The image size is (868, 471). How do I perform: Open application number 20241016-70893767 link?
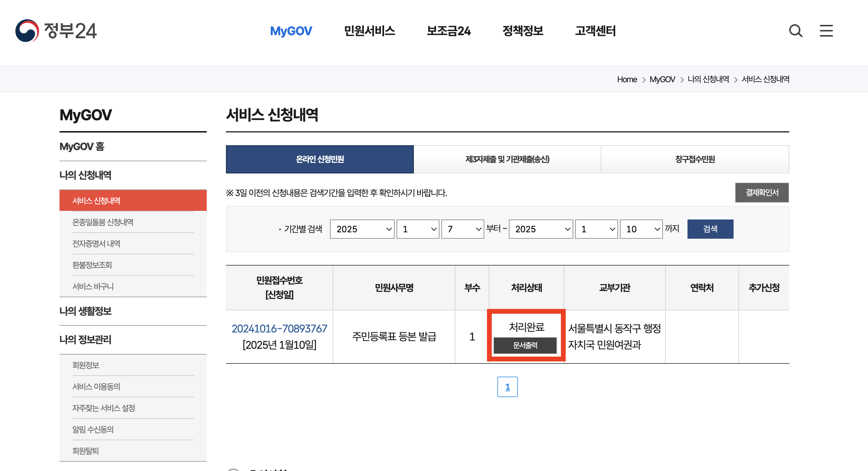click(x=279, y=329)
